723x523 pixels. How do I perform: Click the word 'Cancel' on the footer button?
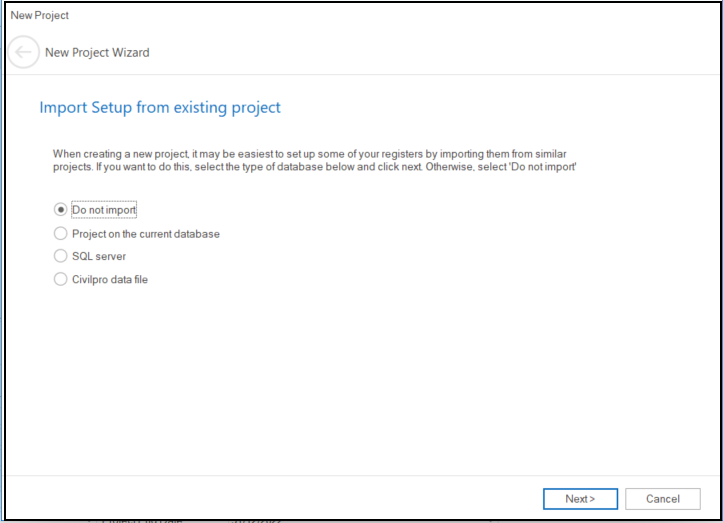coord(662,499)
